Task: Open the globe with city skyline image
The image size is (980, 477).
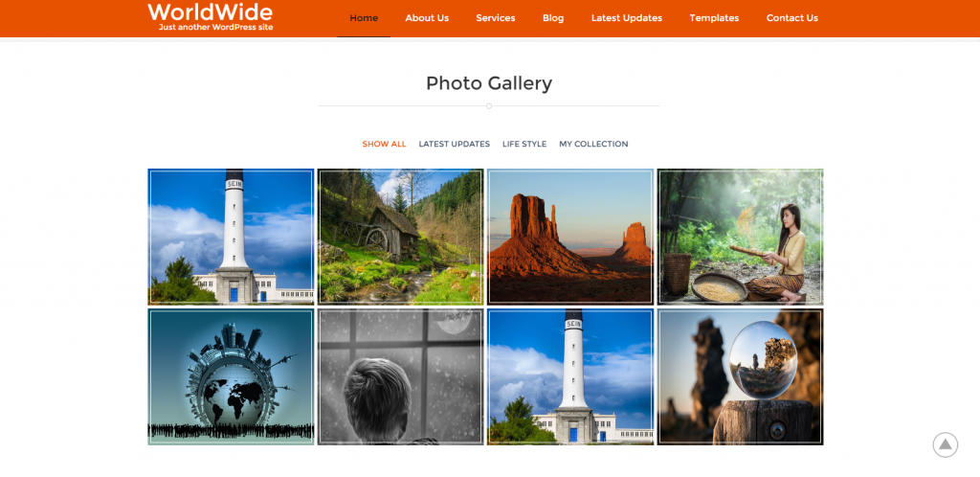Action: [231, 377]
